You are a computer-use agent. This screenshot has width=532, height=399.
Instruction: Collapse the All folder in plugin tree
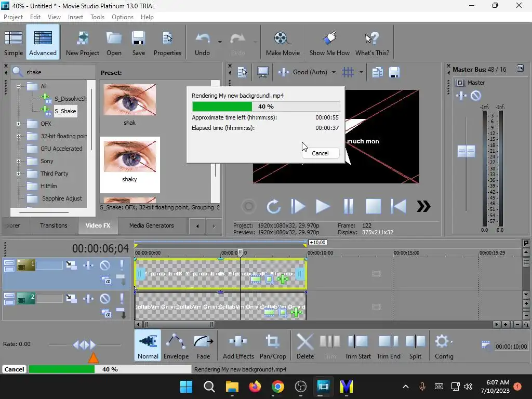click(x=18, y=86)
